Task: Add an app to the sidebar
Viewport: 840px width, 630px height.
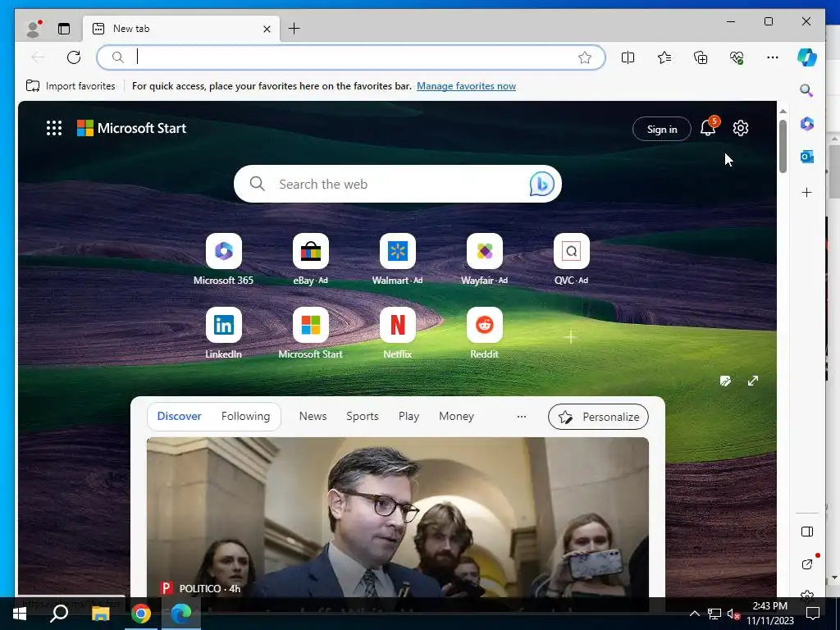Action: 807,192
